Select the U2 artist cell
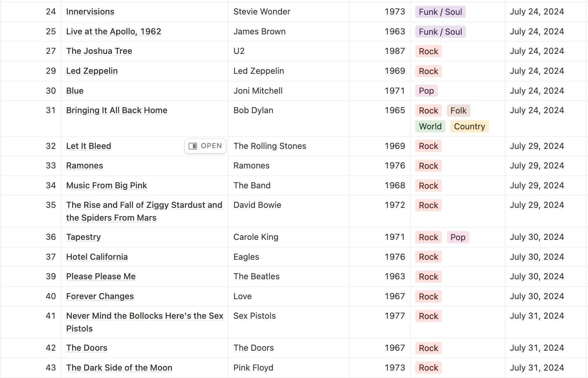The image size is (588, 378). 289,51
